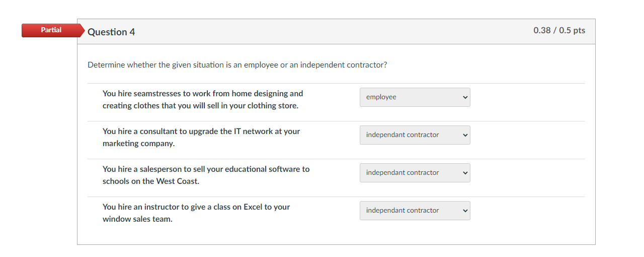Viewport: 644px width, 257px height.
Task: Expand the Excel instructor answer dropdown
Action: pos(415,211)
